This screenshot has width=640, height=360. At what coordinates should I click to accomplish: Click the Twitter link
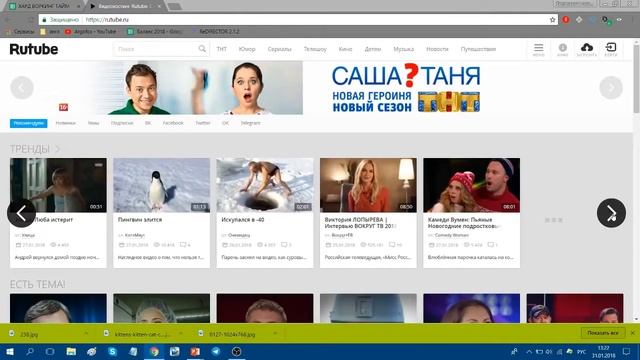tap(203, 123)
